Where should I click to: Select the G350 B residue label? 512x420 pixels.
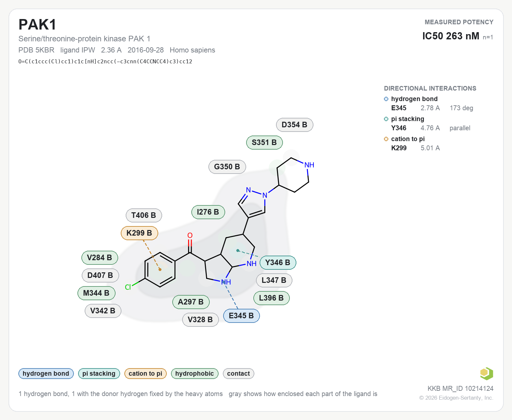227,167
